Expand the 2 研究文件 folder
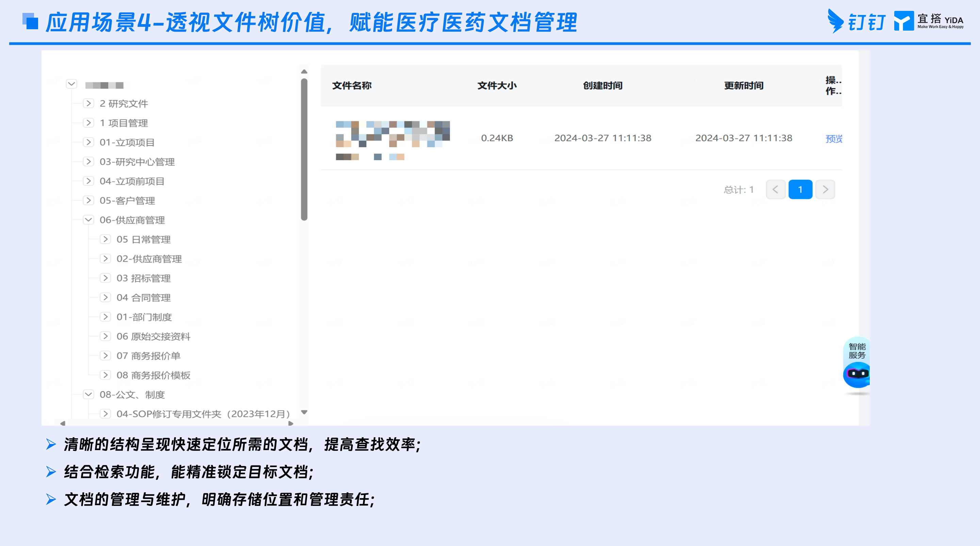The image size is (980, 546). click(88, 103)
